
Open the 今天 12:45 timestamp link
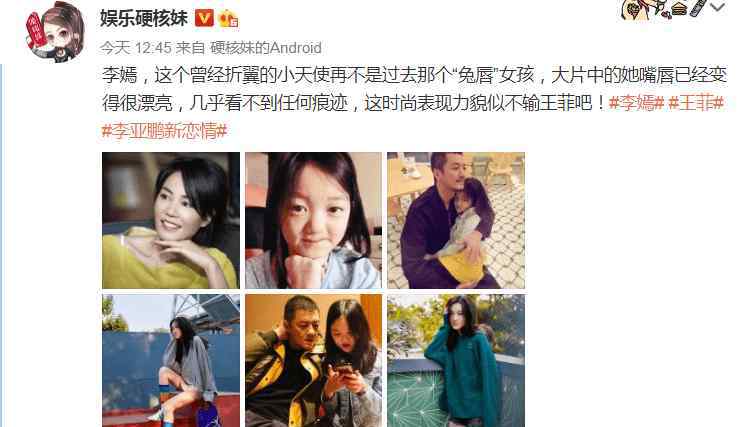[136, 48]
